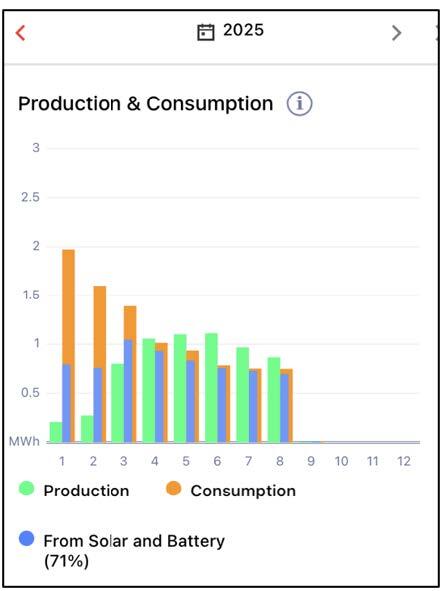Select month 8 green production bar
This screenshot has height=591, width=444.
[x=274, y=400]
